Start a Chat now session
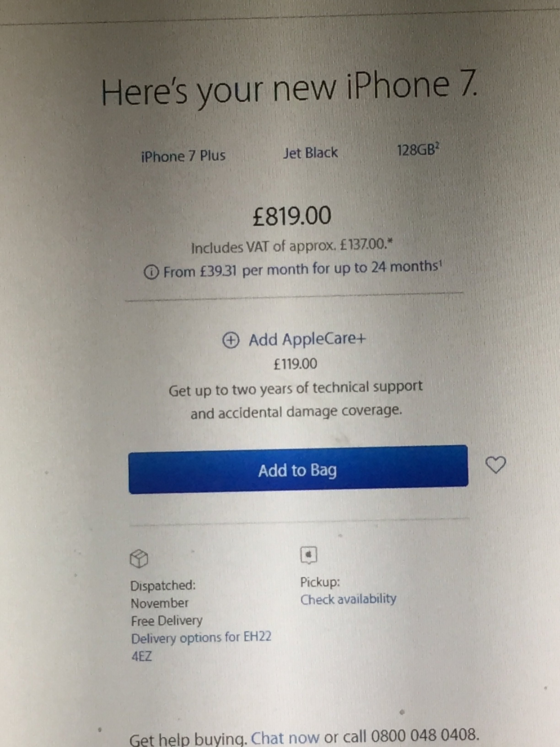The width and height of the screenshot is (560, 747). click(285, 739)
